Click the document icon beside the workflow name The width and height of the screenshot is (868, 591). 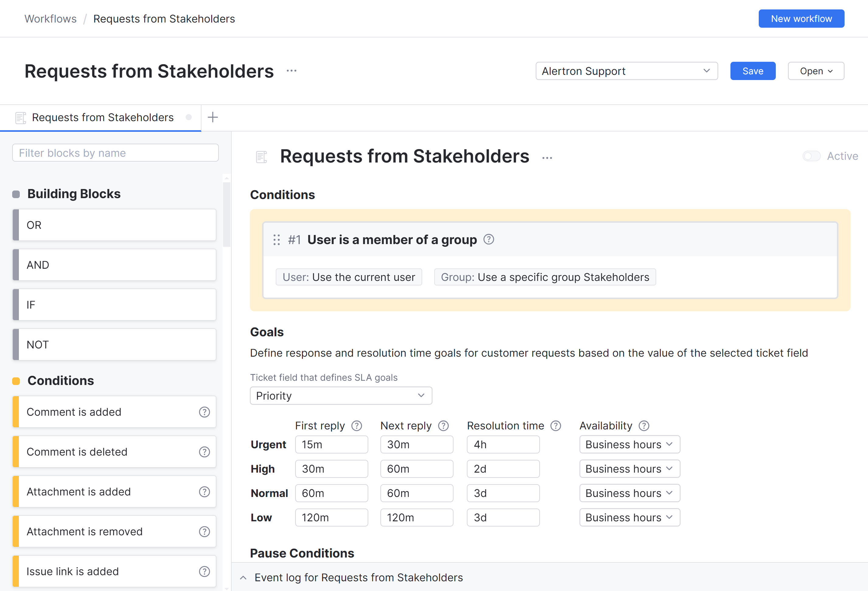coord(261,156)
